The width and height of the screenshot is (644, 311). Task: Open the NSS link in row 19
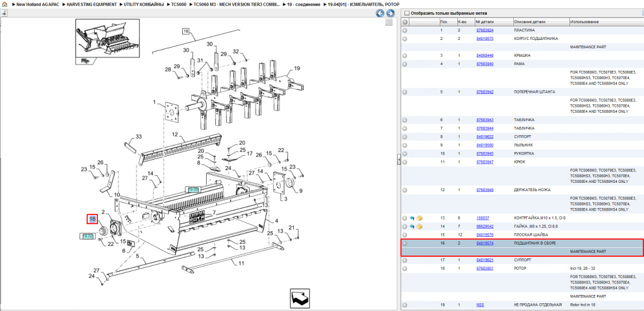coord(480,305)
